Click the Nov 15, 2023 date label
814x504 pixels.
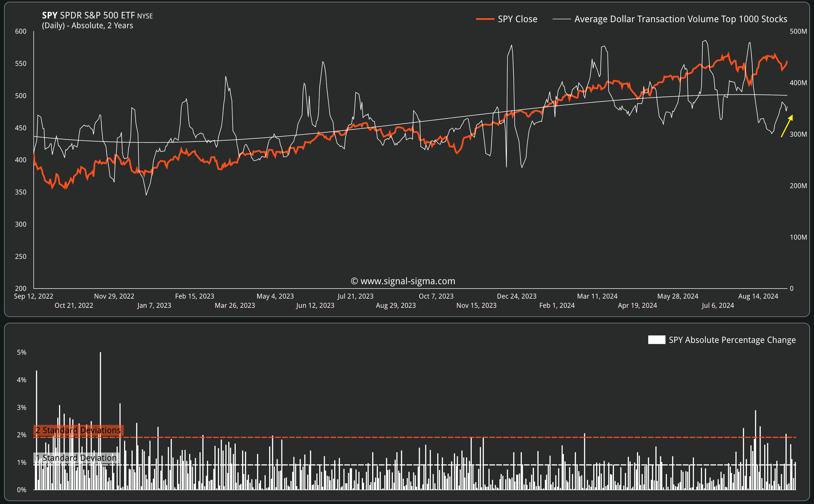(x=476, y=305)
